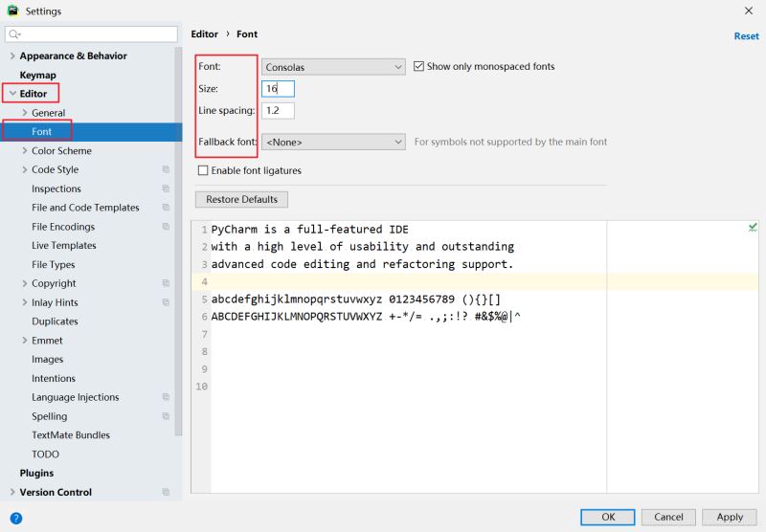766x532 pixels.
Task: Open the Fallback font dropdown
Action: [x=334, y=142]
